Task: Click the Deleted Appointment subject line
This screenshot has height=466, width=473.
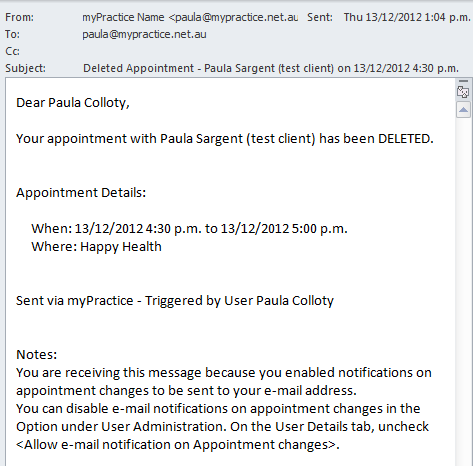Action: click(271, 68)
